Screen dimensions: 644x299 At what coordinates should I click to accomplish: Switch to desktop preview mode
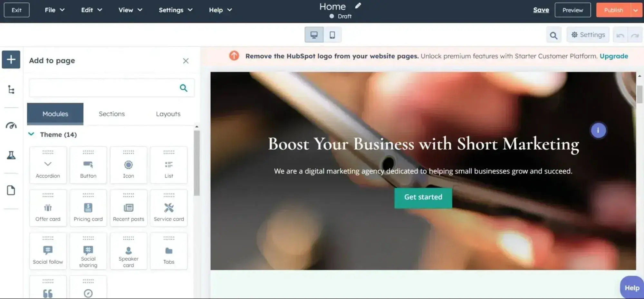click(314, 35)
